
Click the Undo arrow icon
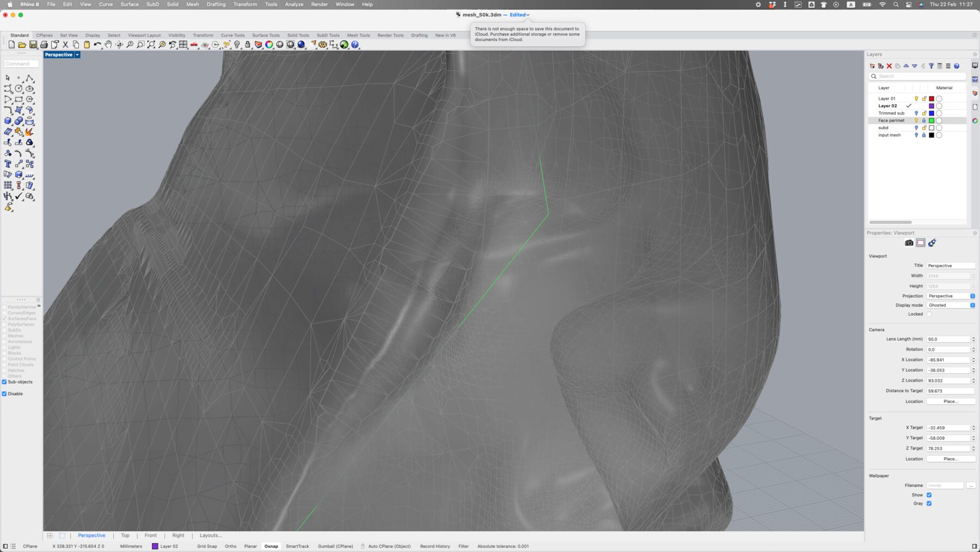click(97, 45)
